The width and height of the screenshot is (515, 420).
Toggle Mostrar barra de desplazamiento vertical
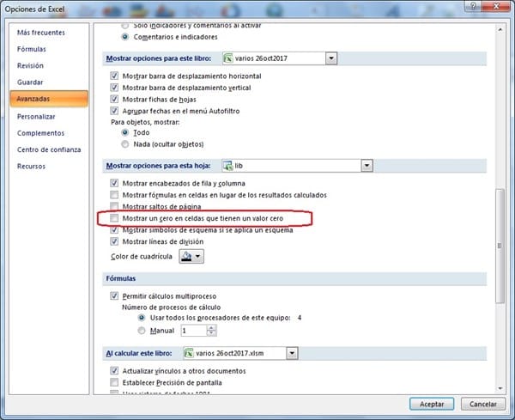coord(114,88)
